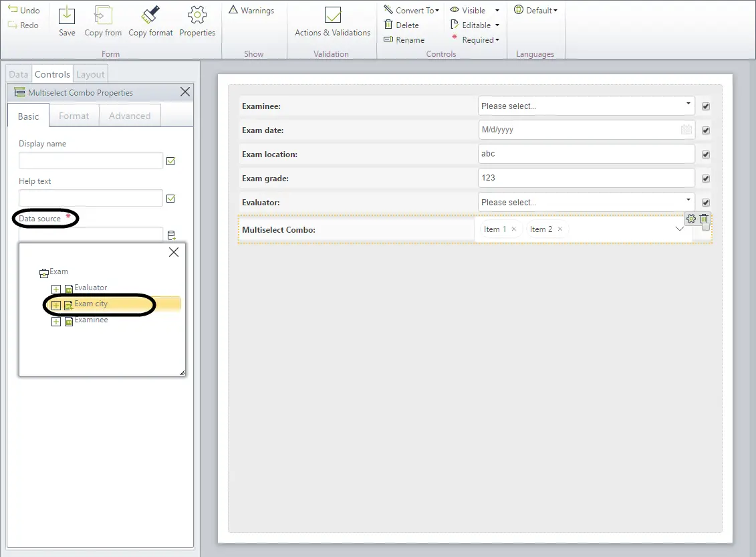Select Examinee in data tree

(x=91, y=320)
